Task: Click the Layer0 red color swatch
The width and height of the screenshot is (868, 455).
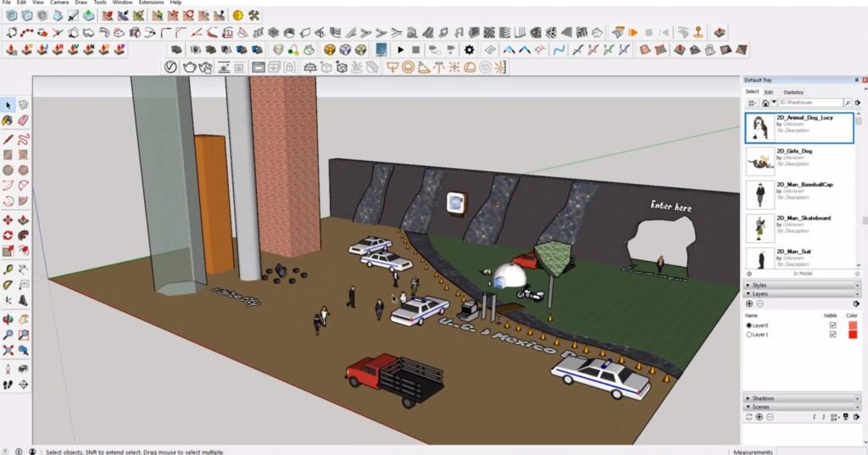Action: tap(852, 325)
